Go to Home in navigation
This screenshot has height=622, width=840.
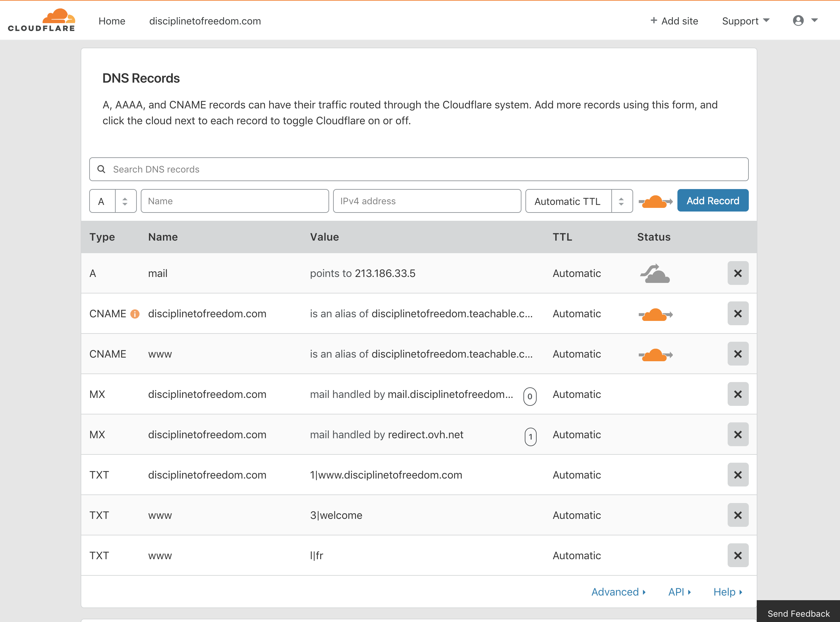[x=112, y=21]
